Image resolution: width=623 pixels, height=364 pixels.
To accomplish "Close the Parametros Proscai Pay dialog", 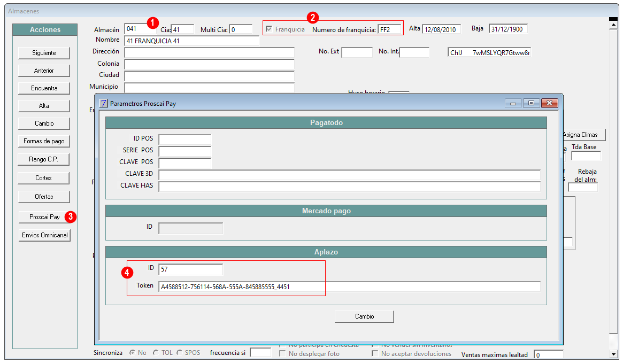I will click(x=550, y=103).
